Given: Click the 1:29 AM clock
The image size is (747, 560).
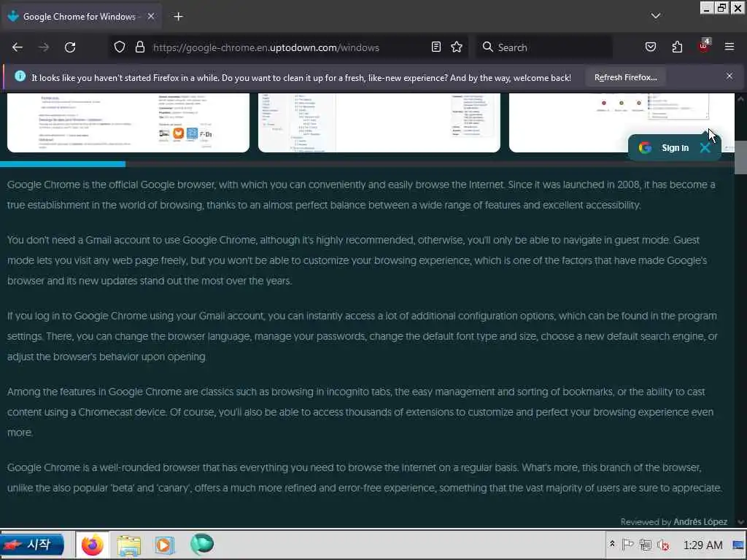Looking at the screenshot, I should pos(703,545).
